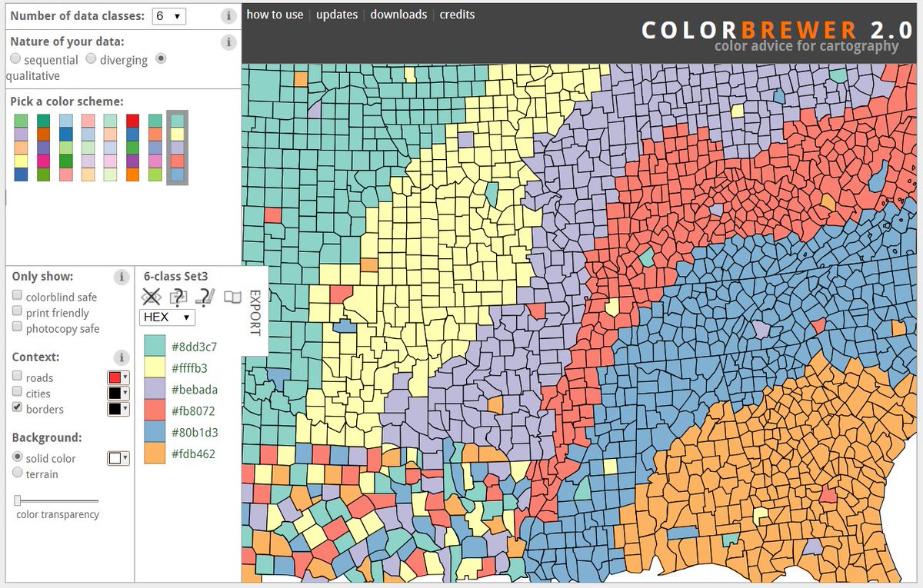The width and height of the screenshot is (923, 588).
Task: Open the info icon next to Only show
Action: pyautogui.click(x=121, y=277)
